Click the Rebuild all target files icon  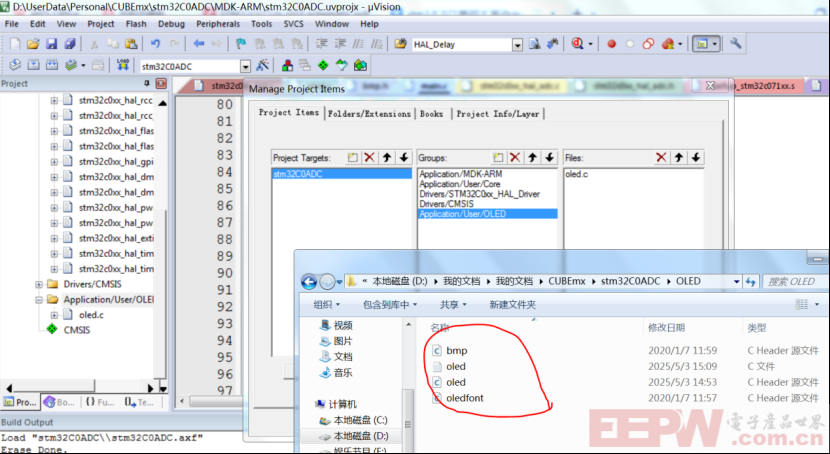coord(52,66)
